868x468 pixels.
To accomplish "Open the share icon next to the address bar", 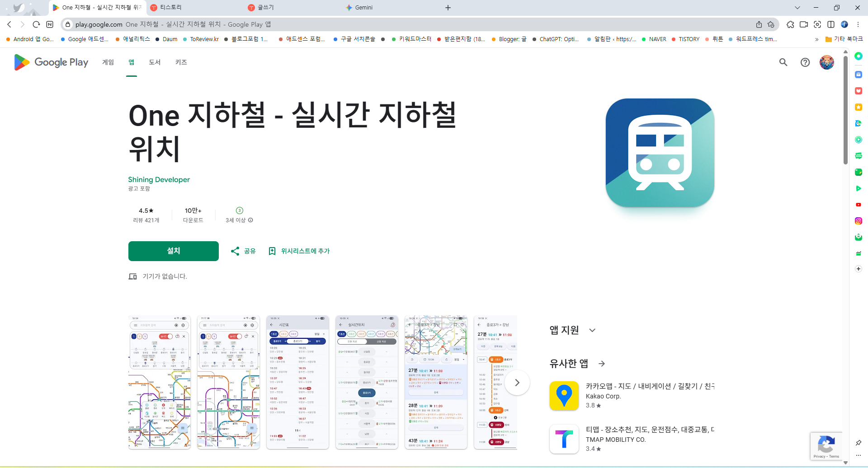I will pyautogui.click(x=760, y=24).
